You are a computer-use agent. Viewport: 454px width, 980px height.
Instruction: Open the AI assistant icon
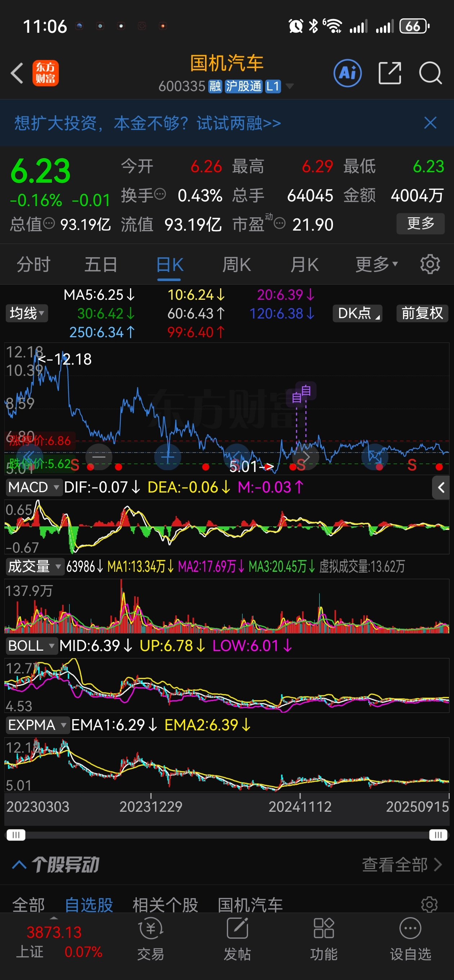click(347, 73)
